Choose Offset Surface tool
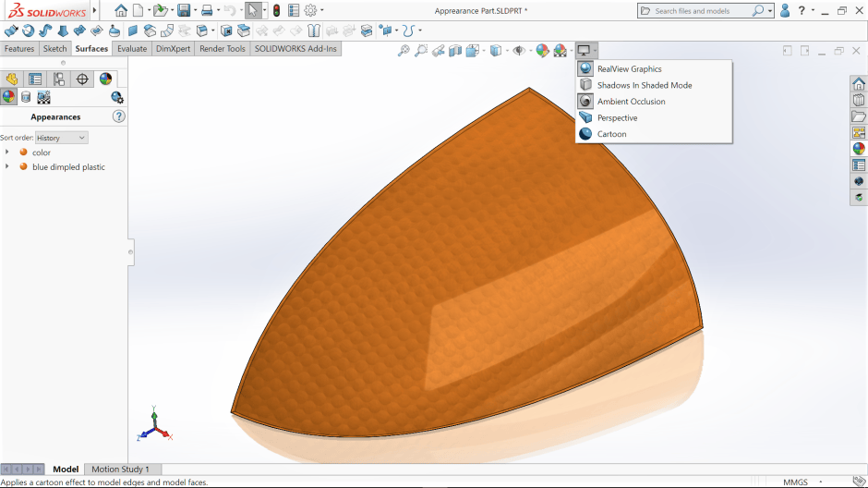The width and height of the screenshot is (868, 488). point(150,31)
